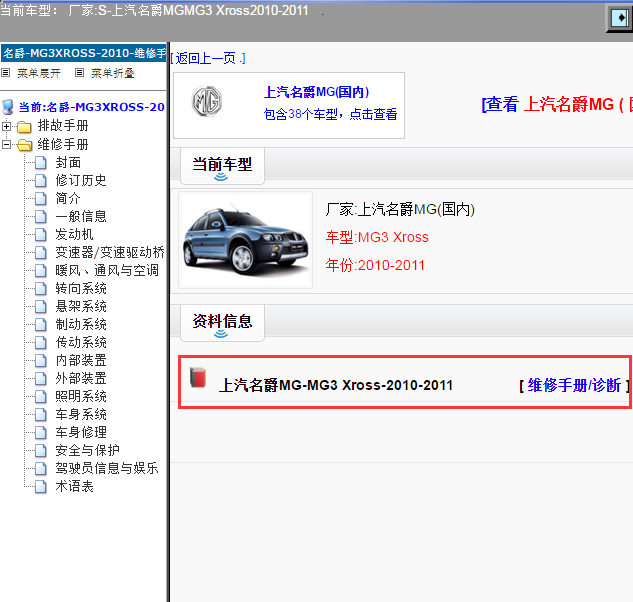
Task: Click the document icon for 车身系统
Action: click(x=40, y=415)
